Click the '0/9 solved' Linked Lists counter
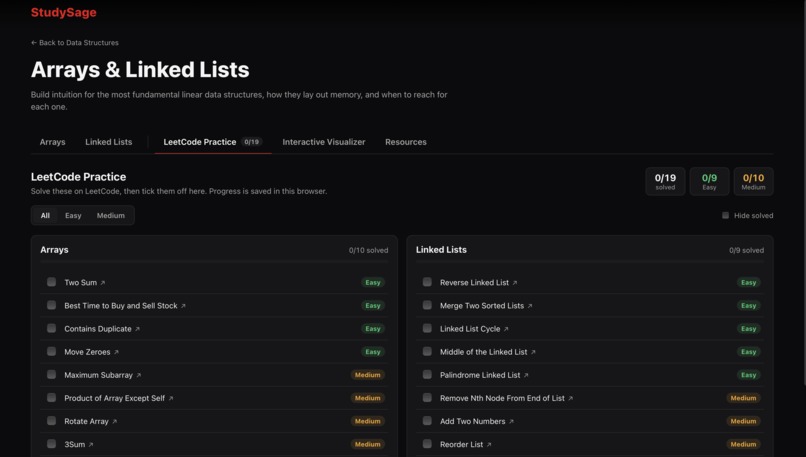The height and width of the screenshot is (457, 806). click(746, 250)
